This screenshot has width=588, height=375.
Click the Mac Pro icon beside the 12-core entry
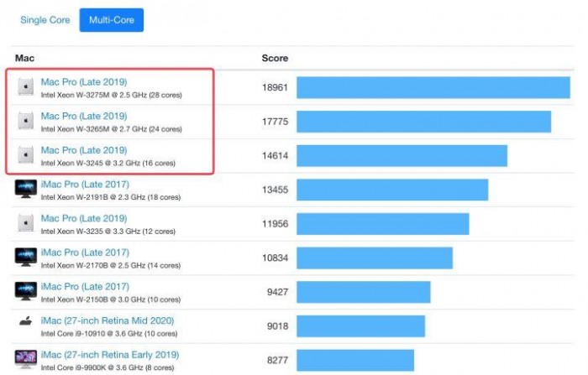[26, 223]
